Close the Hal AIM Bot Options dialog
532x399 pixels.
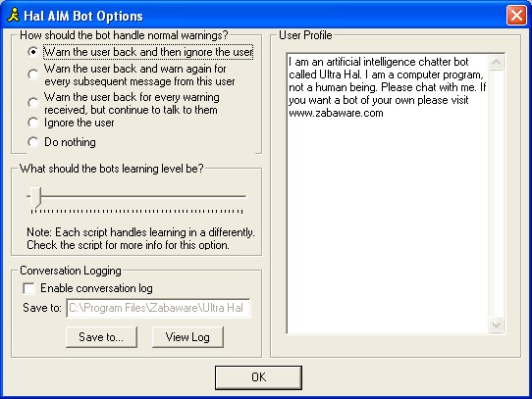click(x=516, y=16)
